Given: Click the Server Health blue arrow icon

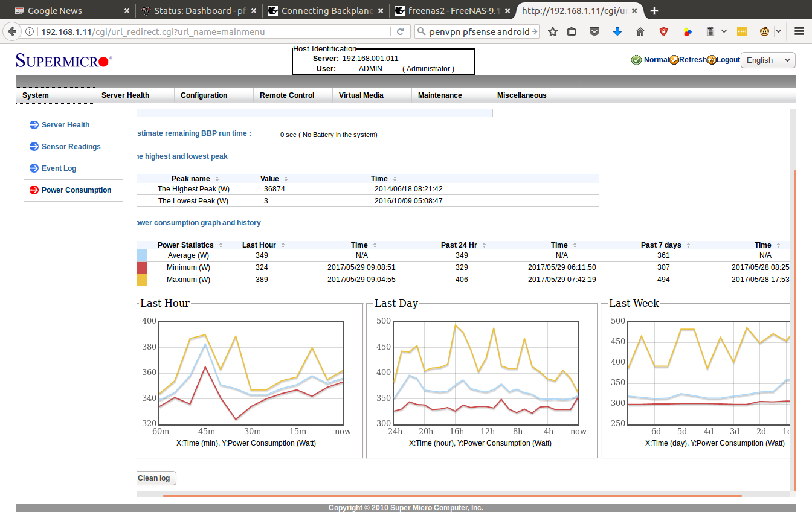Looking at the screenshot, I should click(x=34, y=125).
